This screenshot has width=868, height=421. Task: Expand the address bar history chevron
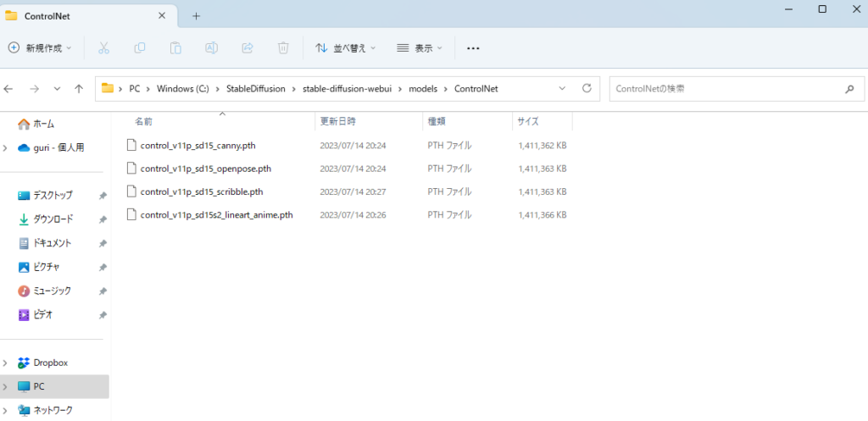click(562, 88)
